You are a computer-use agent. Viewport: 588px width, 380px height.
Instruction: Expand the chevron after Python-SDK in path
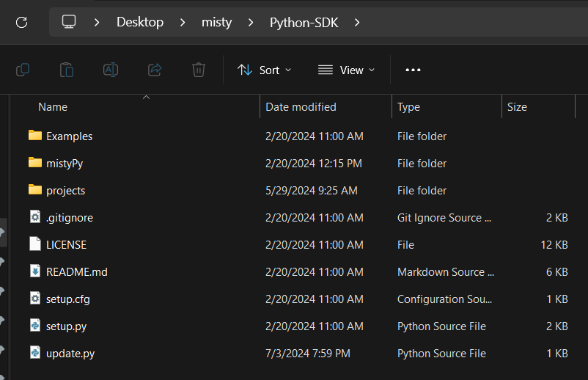tap(357, 22)
